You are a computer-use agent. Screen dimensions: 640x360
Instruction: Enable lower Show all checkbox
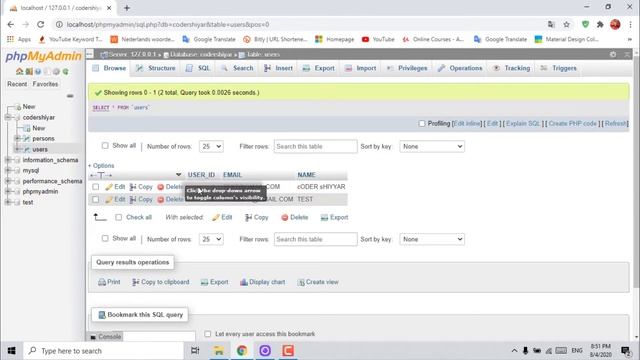click(105, 238)
